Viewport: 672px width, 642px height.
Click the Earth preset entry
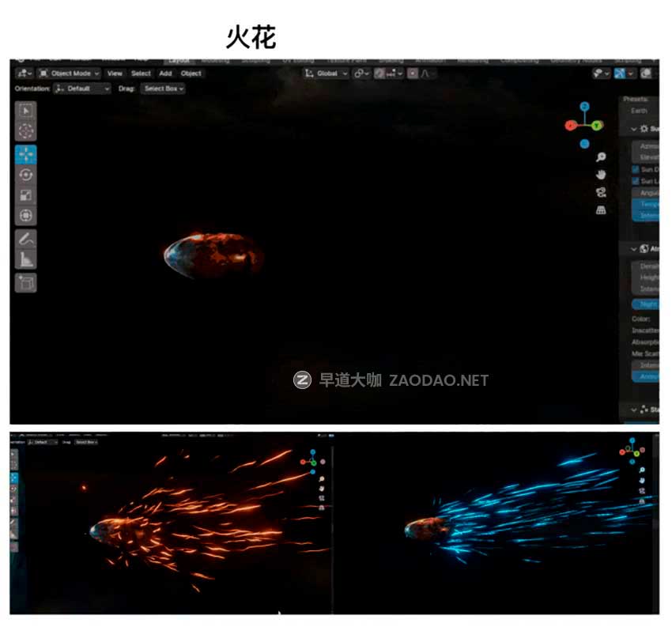pos(639,110)
